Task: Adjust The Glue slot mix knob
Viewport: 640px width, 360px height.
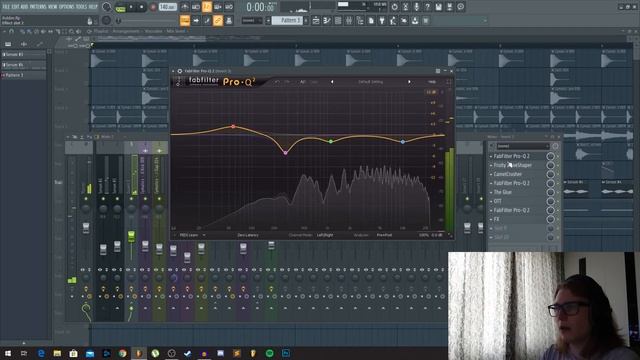Action: pos(550,192)
